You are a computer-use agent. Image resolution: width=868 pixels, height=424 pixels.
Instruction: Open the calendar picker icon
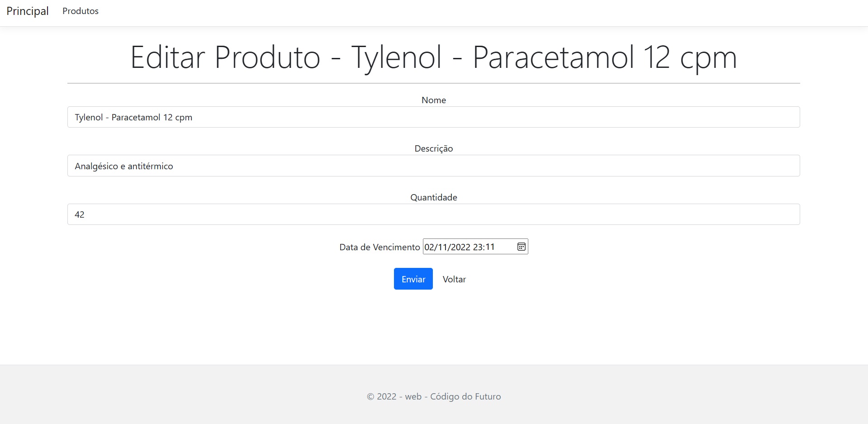coord(521,247)
